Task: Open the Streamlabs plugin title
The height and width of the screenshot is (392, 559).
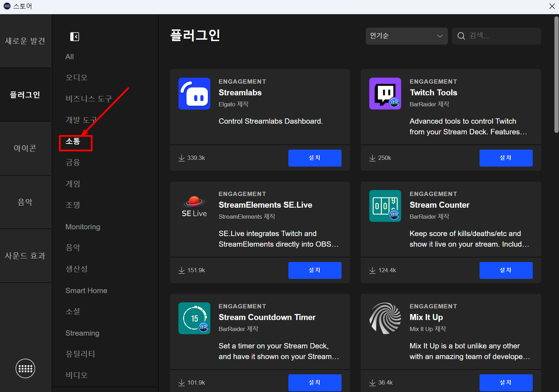Action: click(240, 93)
